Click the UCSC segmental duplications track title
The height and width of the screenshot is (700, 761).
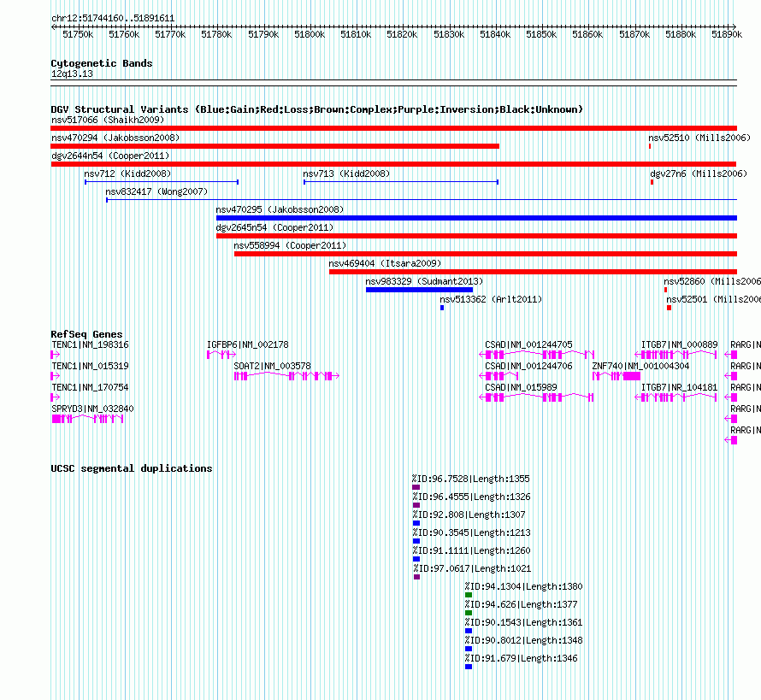pyautogui.click(x=132, y=468)
